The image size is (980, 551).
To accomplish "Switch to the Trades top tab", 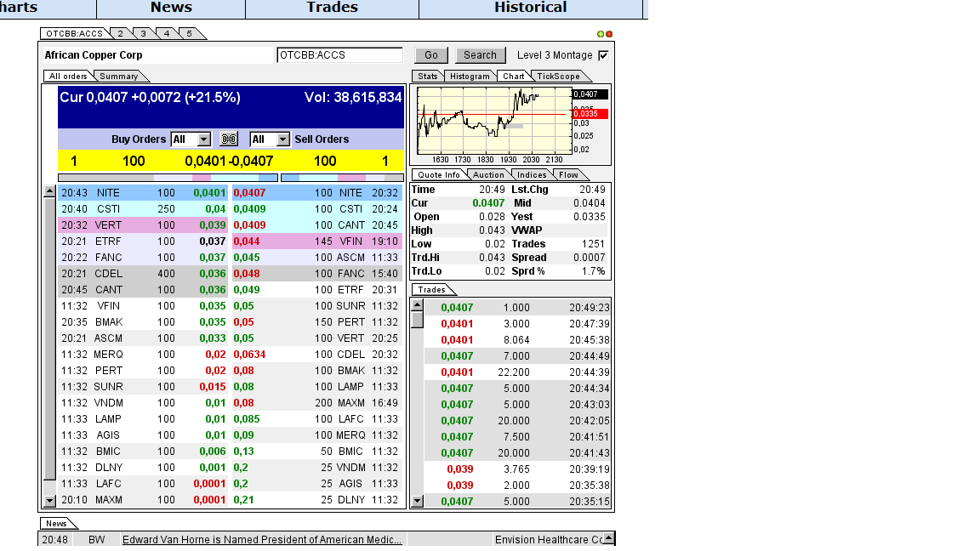I will [x=332, y=8].
